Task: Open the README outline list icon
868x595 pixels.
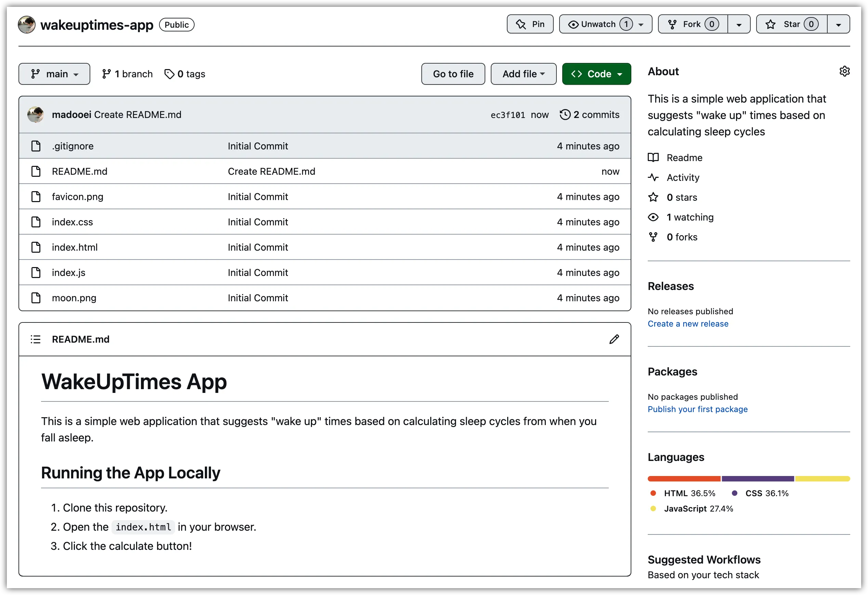Action: 36,340
